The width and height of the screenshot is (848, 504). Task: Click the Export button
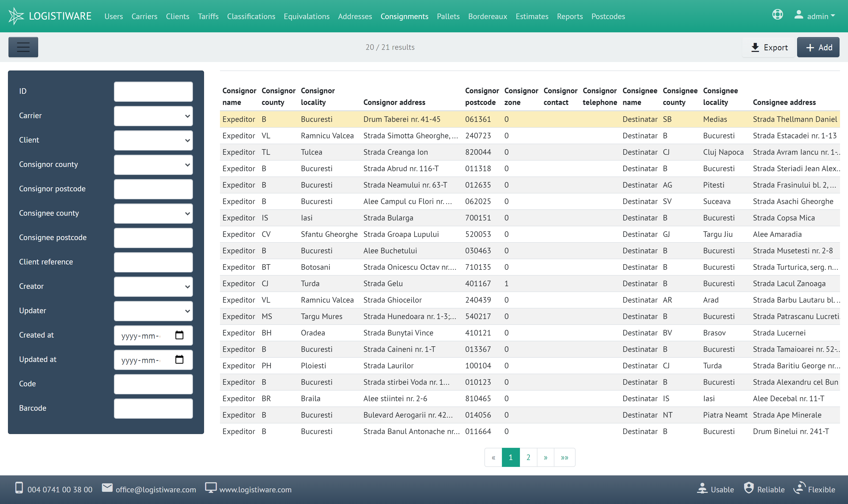[769, 47]
